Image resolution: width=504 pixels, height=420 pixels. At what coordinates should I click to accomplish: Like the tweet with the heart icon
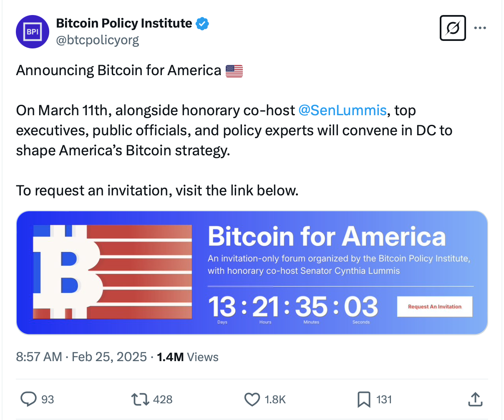coord(252,399)
